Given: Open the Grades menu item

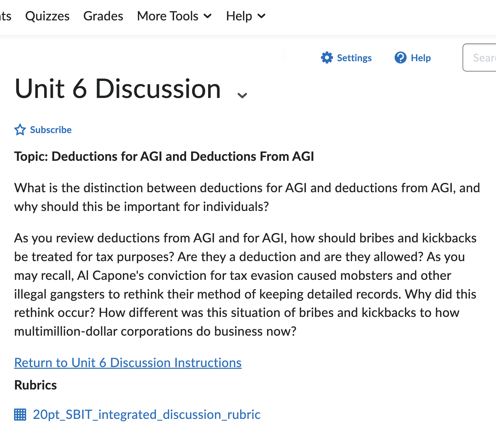Looking at the screenshot, I should coord(103,16).
